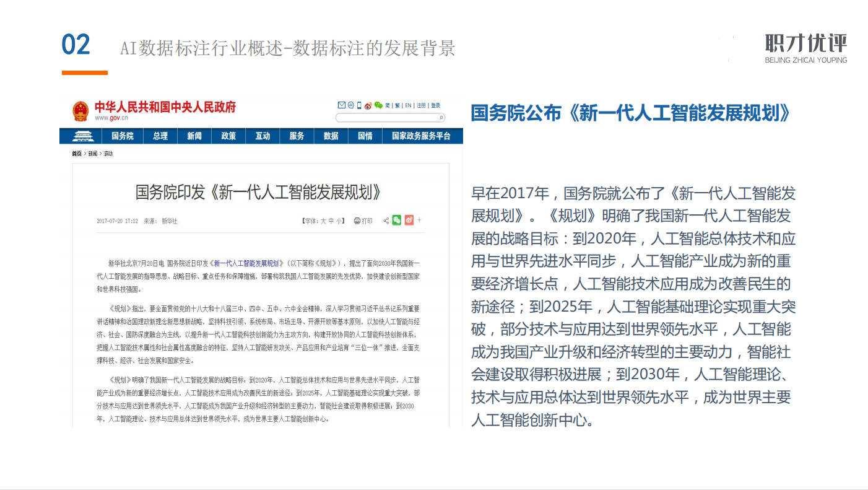This screenshot has width=868, height=490.
Task: Click the 登录 login link
Action: [x=435, y=105]
